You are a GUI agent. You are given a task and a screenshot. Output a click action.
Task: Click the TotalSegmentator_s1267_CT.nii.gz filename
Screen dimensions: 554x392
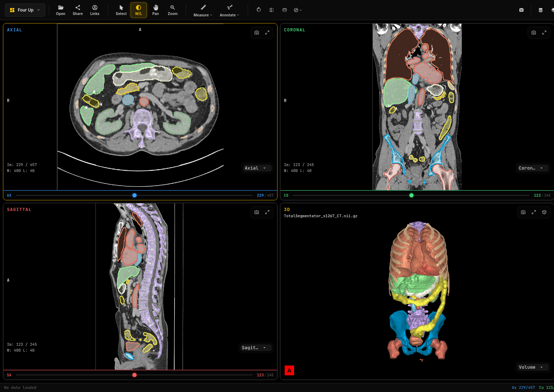click(321, 216)
